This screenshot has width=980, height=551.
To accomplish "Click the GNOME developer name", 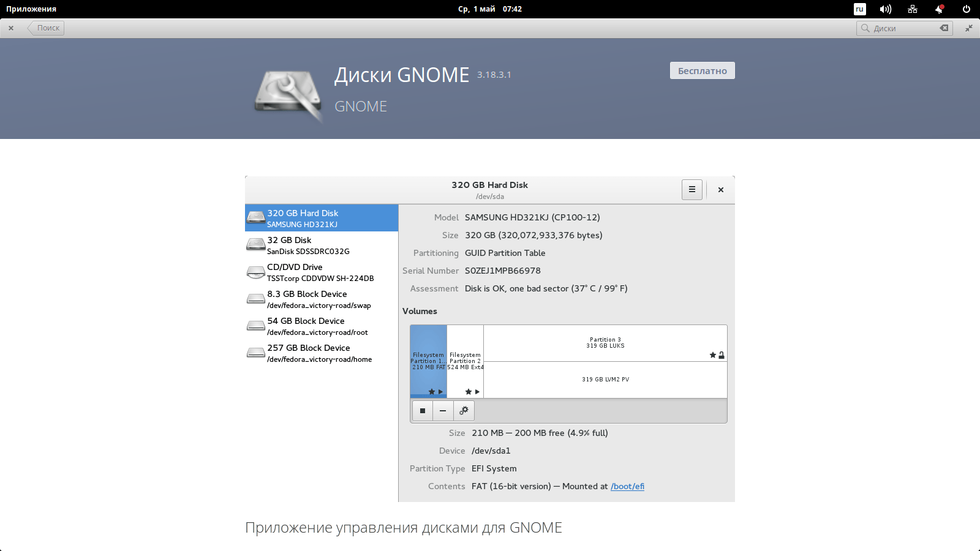I will 361,107.
